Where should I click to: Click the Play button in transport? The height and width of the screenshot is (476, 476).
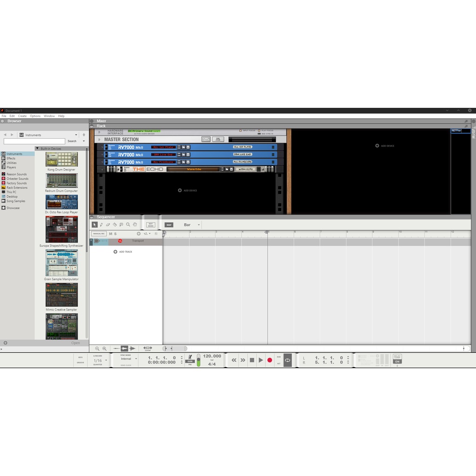click(261, 360)
